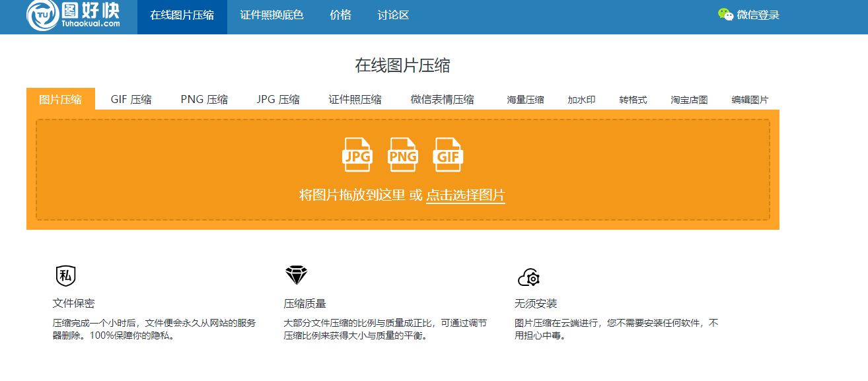Click the GIF file icon in upload area
This screenshot has height=381, width=868.
tap(449, 155)
